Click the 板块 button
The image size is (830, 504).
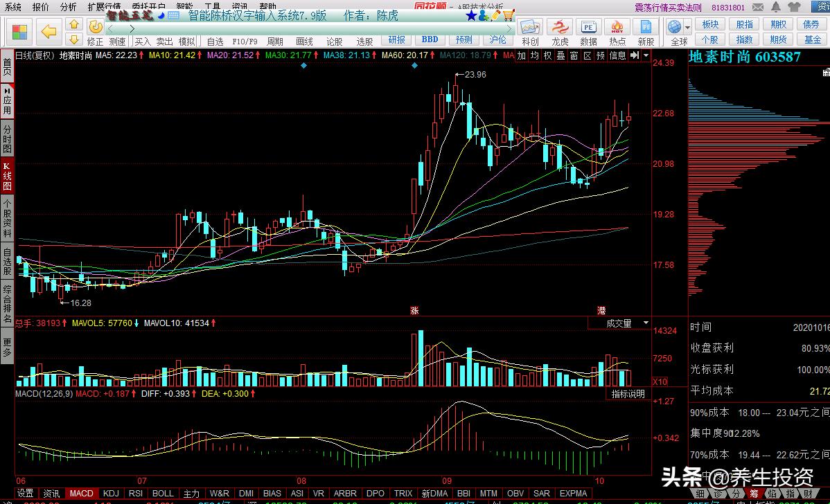click(x=710, y=24)
